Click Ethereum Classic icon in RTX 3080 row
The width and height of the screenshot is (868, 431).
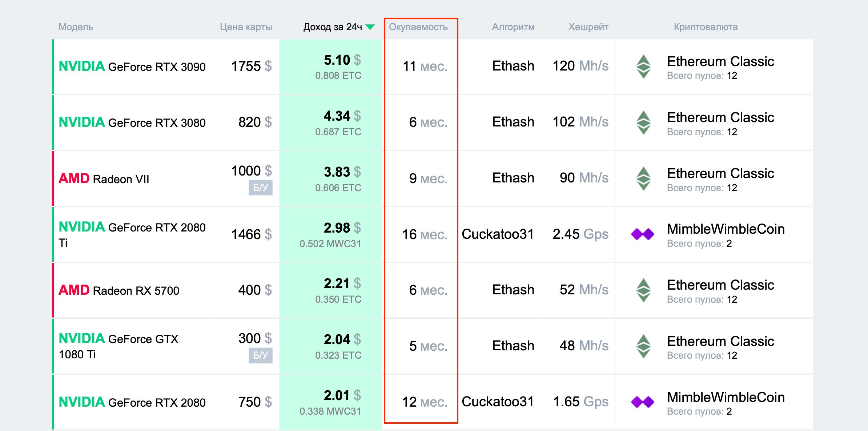(643, 122)
